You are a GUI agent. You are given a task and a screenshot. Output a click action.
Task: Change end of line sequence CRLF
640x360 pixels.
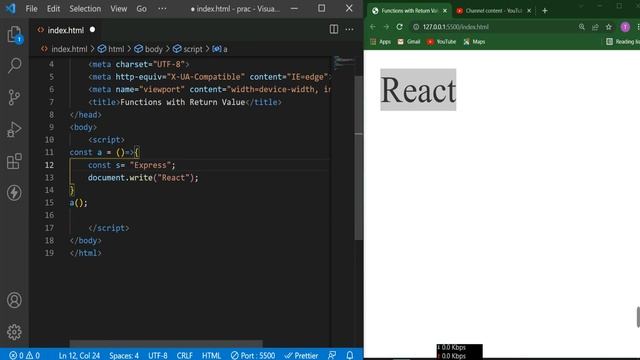(184, 355)
